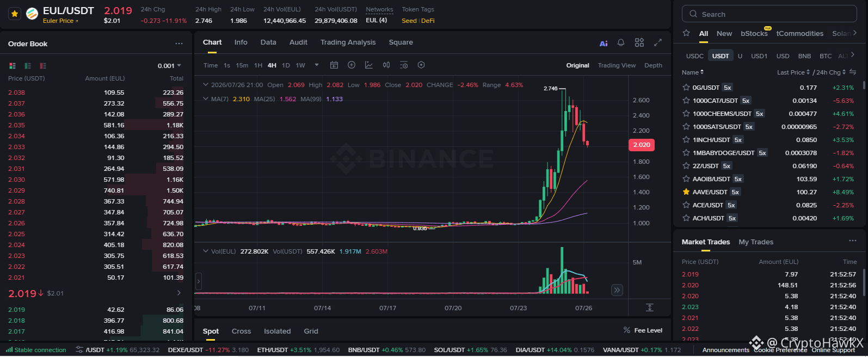The width and height of the screenshot is (868, 357).
Task: Open the Square tab
Action: 401,42
